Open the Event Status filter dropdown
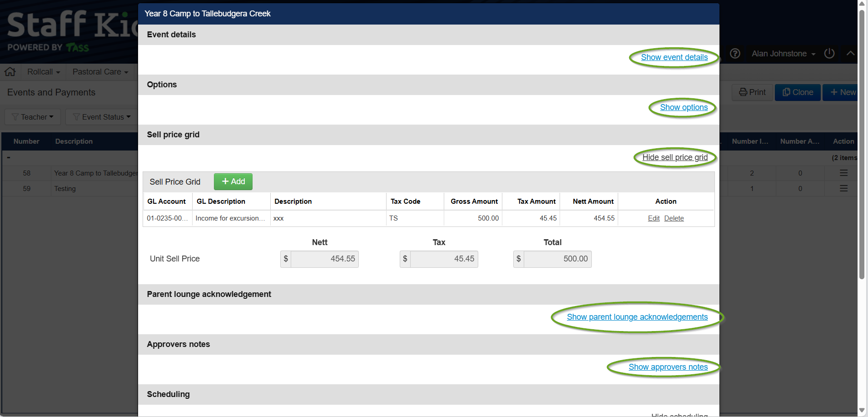Screen dimensions: 868x417 pyautogui.click(x=102, y=117)
